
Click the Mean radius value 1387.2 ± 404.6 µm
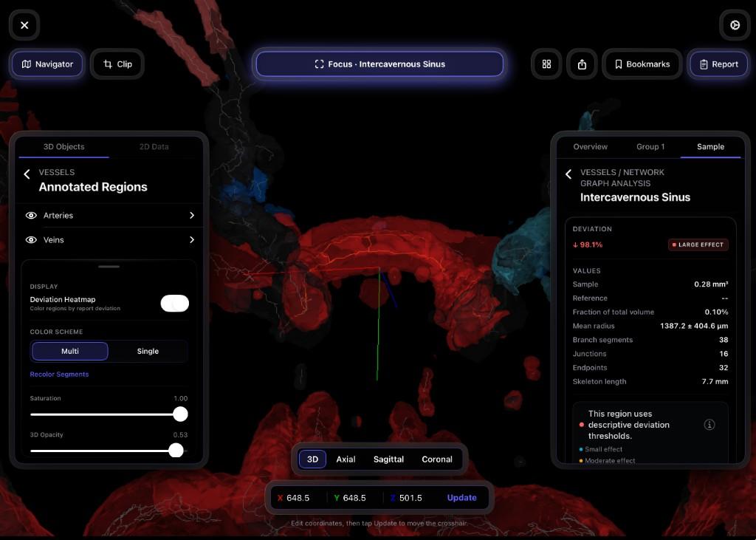(x=694, y=327)
